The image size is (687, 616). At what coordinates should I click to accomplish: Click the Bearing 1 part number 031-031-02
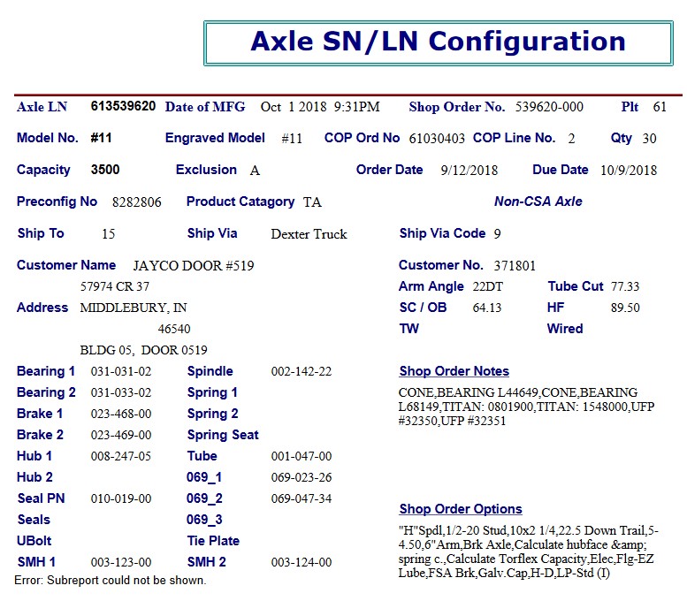121,372
